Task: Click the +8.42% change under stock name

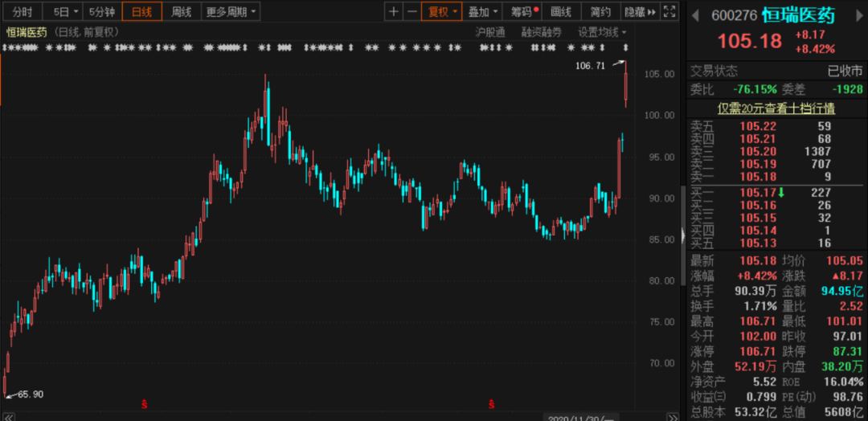Action: coord(815,49)
